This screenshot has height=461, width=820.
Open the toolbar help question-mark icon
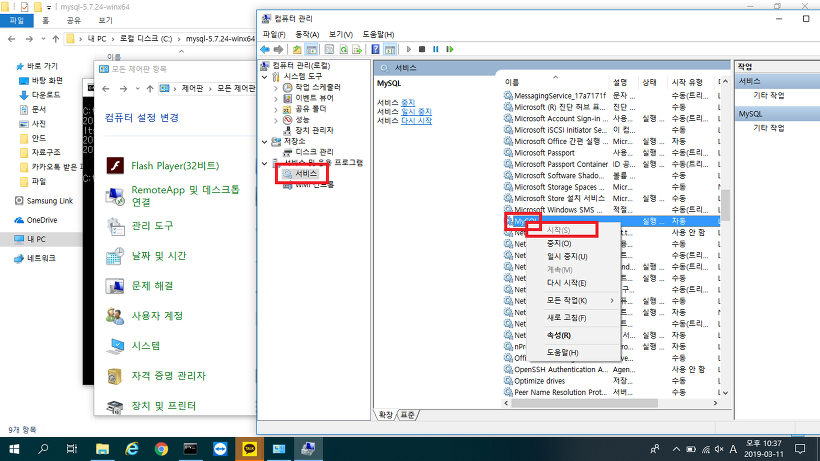click(375, 49)
